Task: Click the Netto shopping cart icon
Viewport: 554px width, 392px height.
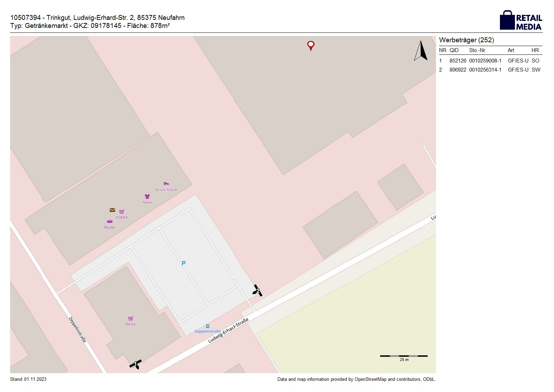Action: (x=131, y=318)
